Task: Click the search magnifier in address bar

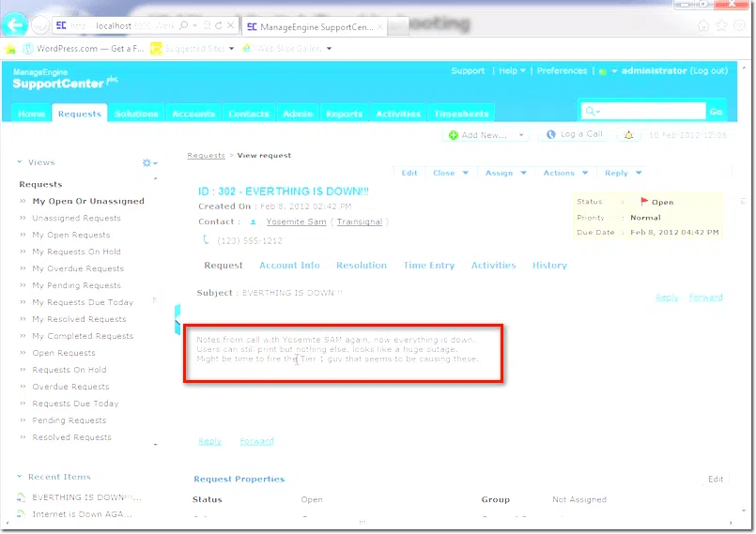Action: (183, 25)
